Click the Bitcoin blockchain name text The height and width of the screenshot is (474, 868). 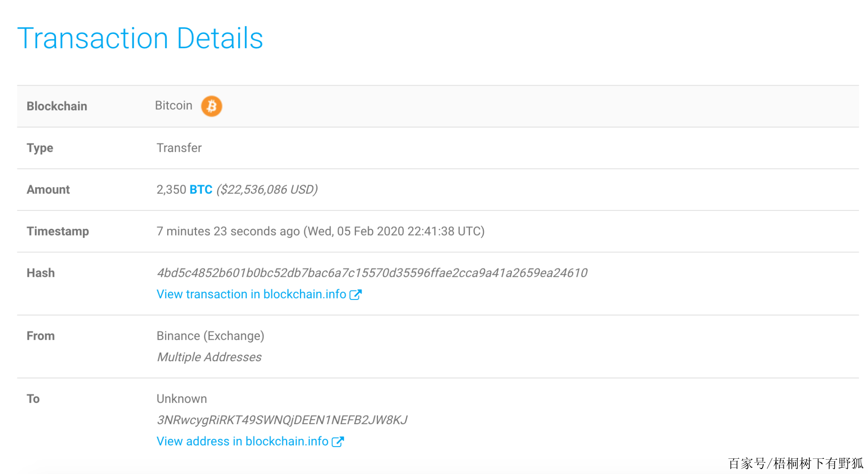click(174, 105)
